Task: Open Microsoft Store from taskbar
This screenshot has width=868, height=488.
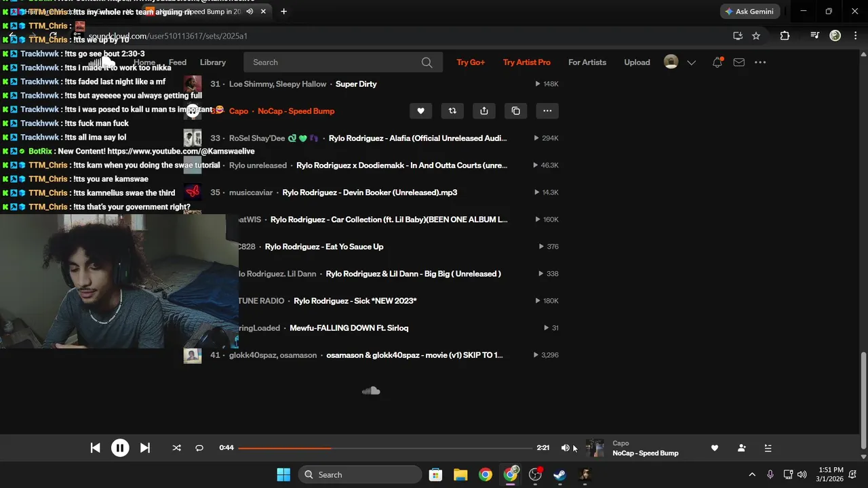Action: (x=435, y=474)
